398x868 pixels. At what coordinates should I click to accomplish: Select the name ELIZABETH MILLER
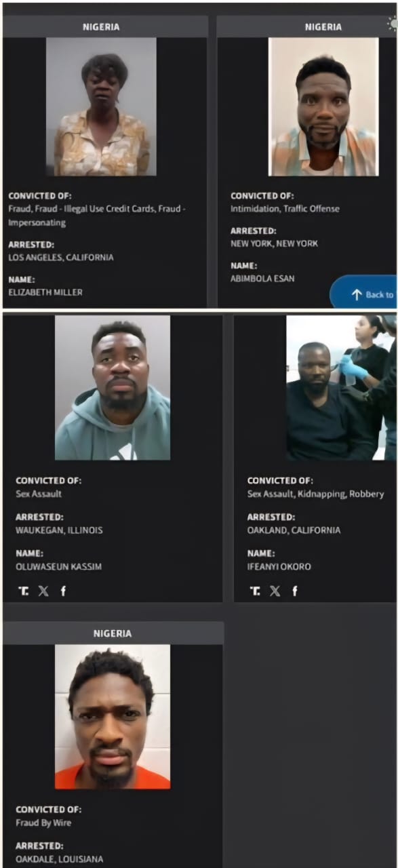(x=45, y=292)
